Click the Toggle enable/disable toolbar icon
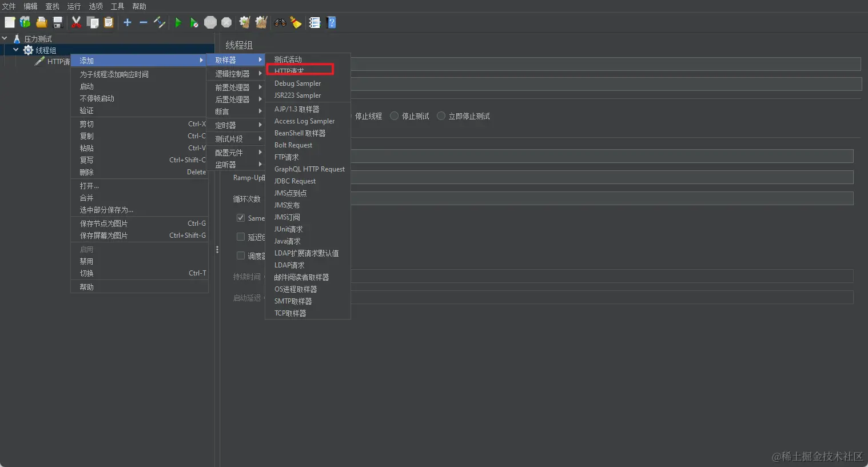 tap(160, 22)
